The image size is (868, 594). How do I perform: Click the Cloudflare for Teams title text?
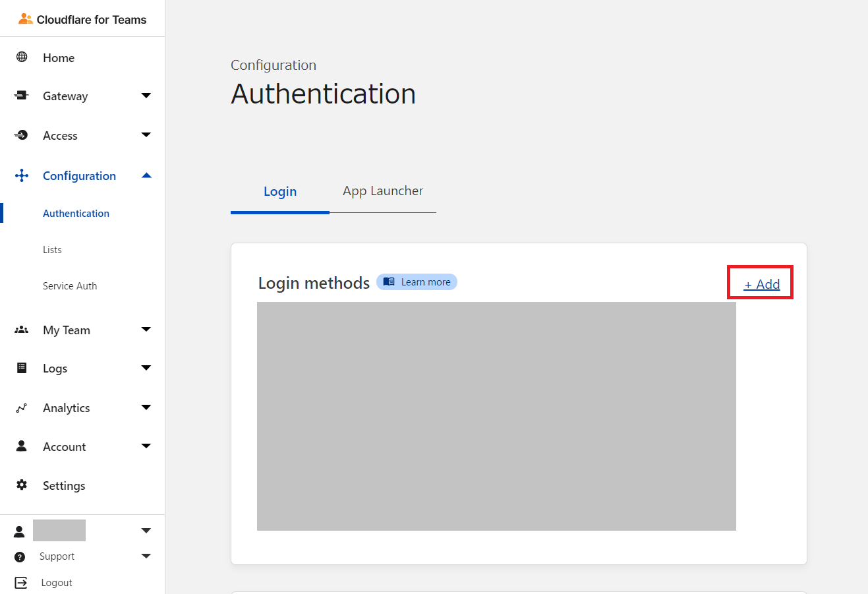[92, 20]
